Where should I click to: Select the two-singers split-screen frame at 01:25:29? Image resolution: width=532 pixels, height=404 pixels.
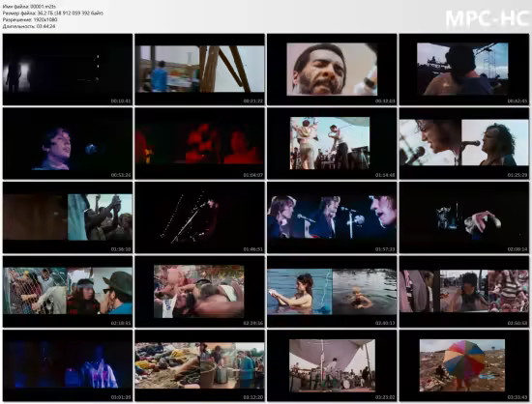pos(463,143)
